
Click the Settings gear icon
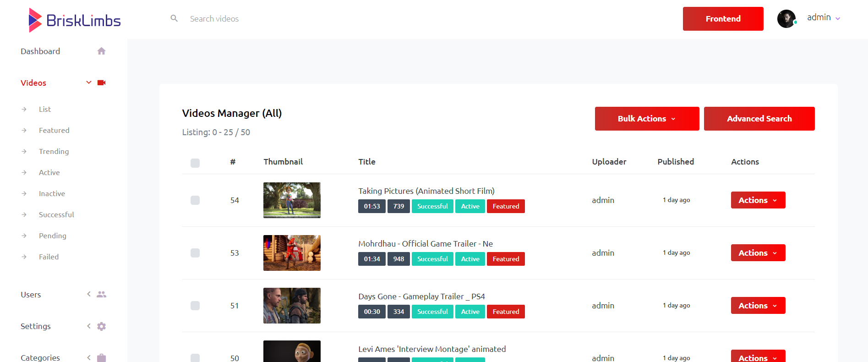click(102, 326)
